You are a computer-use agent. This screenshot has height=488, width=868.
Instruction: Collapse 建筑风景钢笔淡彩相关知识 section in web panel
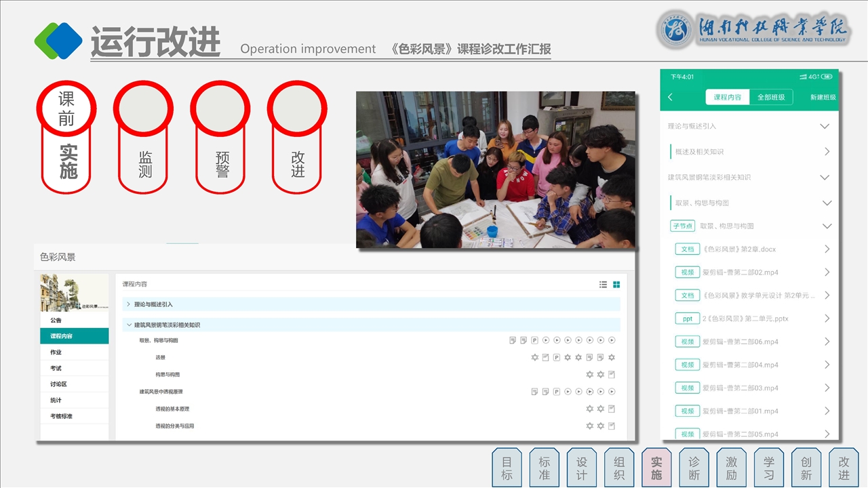(129, 325)
